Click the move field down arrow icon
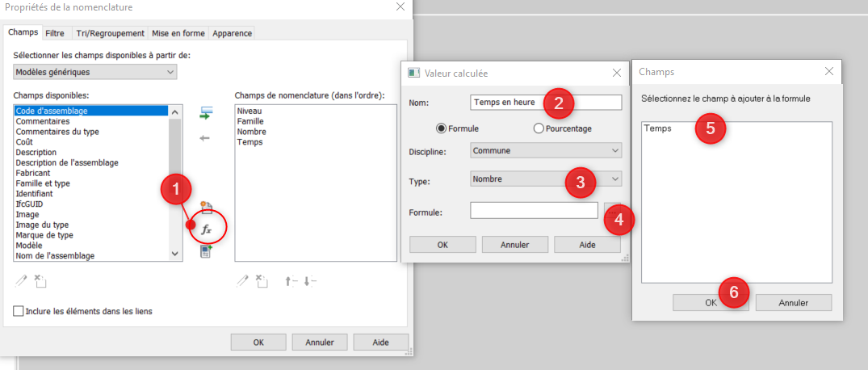This screenshot has height=370, width=868. coord(310,281)
